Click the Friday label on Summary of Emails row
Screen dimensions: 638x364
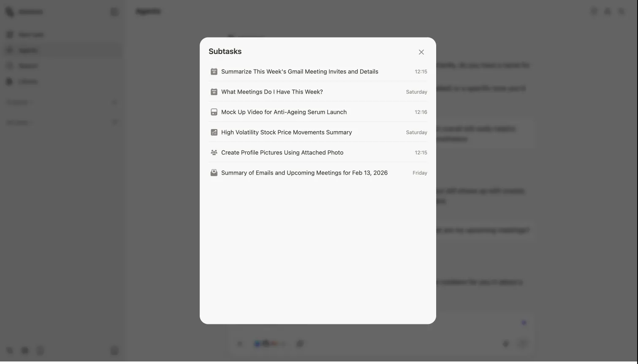(420, 173)
